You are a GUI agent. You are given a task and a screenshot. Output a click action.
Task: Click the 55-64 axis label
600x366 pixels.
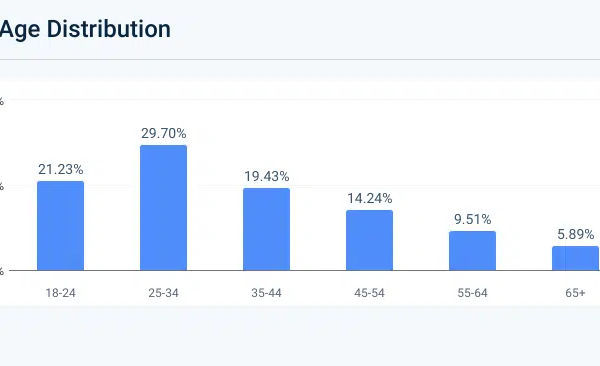pos(472,293)
